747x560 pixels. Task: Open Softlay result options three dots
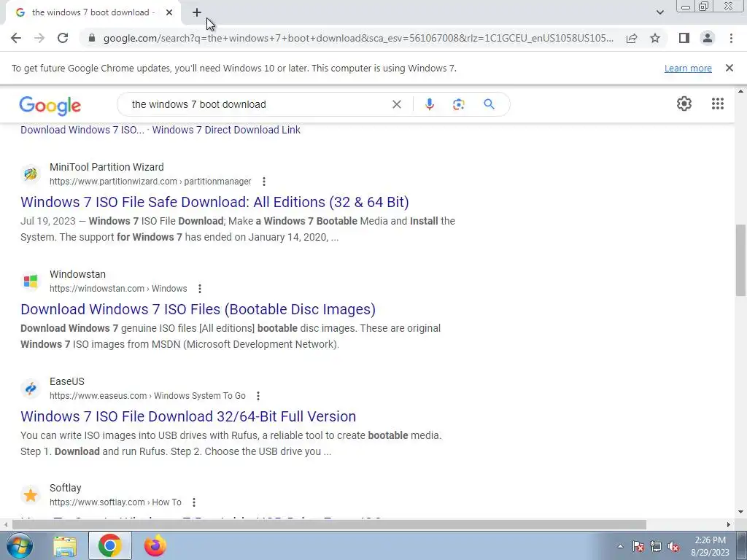194,502
